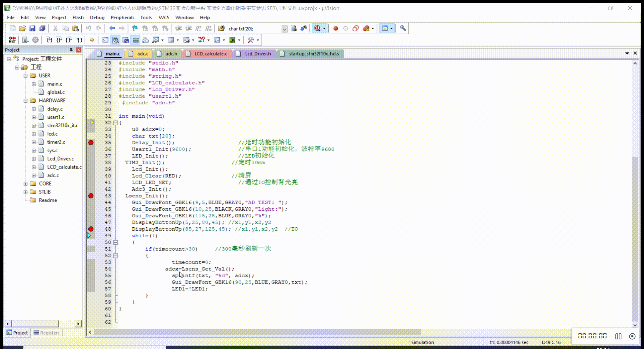This screenshot has width=644, height=349.
Task: Click the Step Out debug icon
Action: (69, 40)
